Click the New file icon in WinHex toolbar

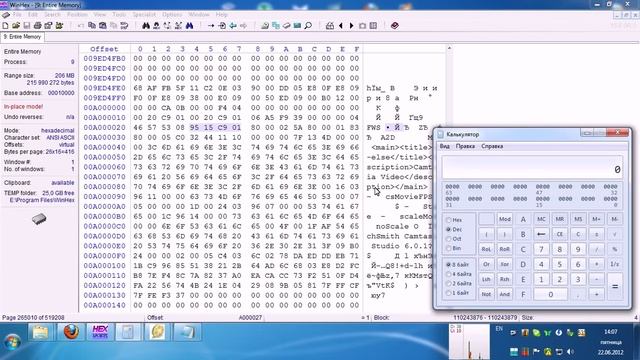click(5, 26)
